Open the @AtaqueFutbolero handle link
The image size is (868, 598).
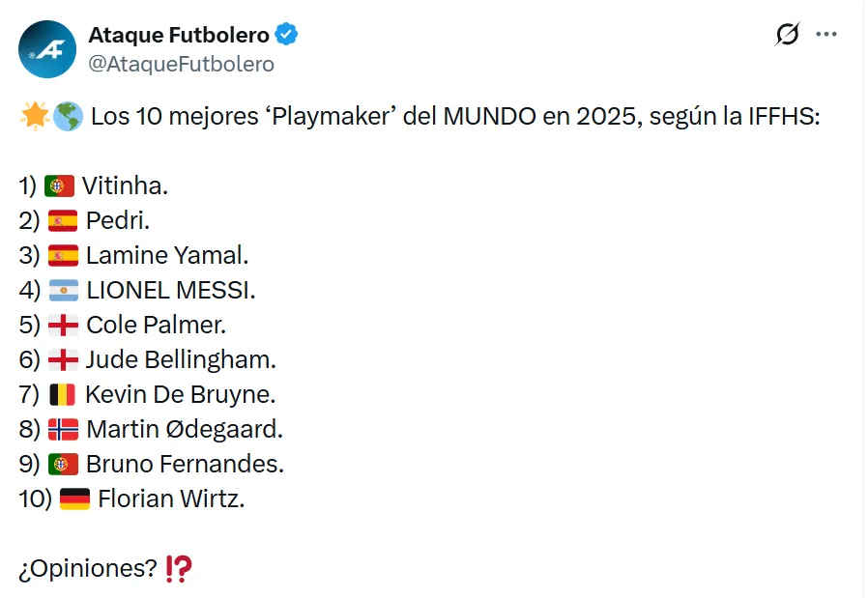[181, 64]
